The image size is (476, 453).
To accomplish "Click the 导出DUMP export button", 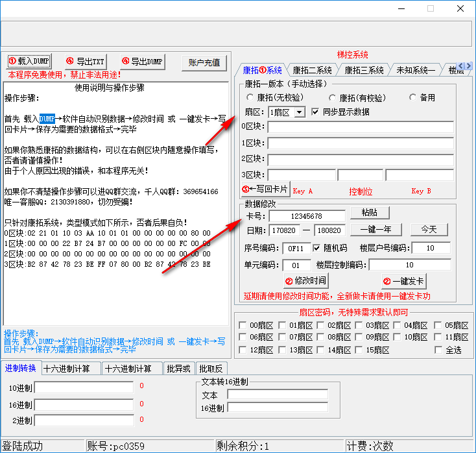I will pos(143,62).
